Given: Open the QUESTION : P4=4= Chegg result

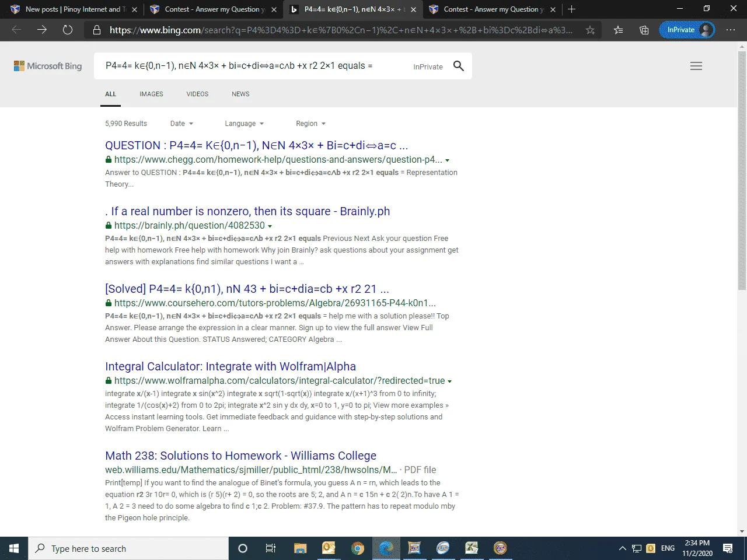Looking at the screenshot, I should 256,145.
